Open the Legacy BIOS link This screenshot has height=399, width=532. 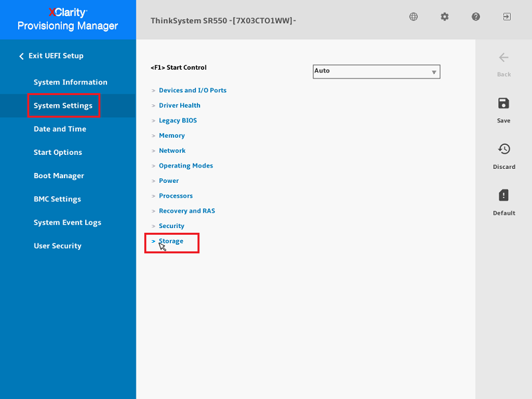point(178,121)
